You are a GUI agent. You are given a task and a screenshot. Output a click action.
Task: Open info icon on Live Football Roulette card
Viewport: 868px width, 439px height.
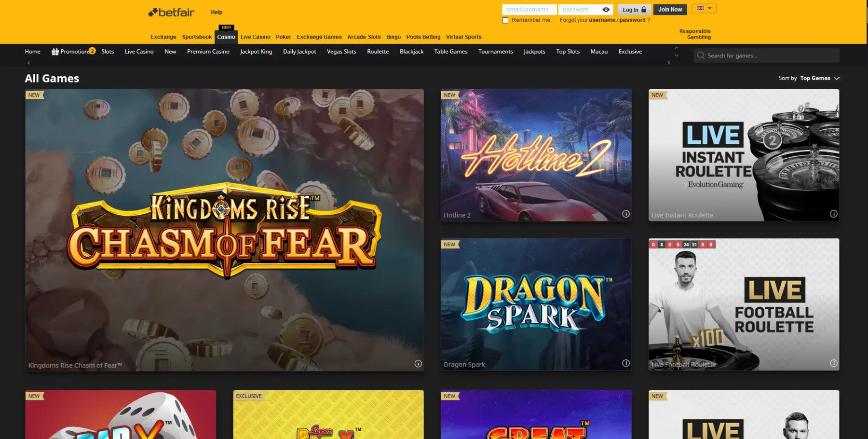[x=834, y=363]
